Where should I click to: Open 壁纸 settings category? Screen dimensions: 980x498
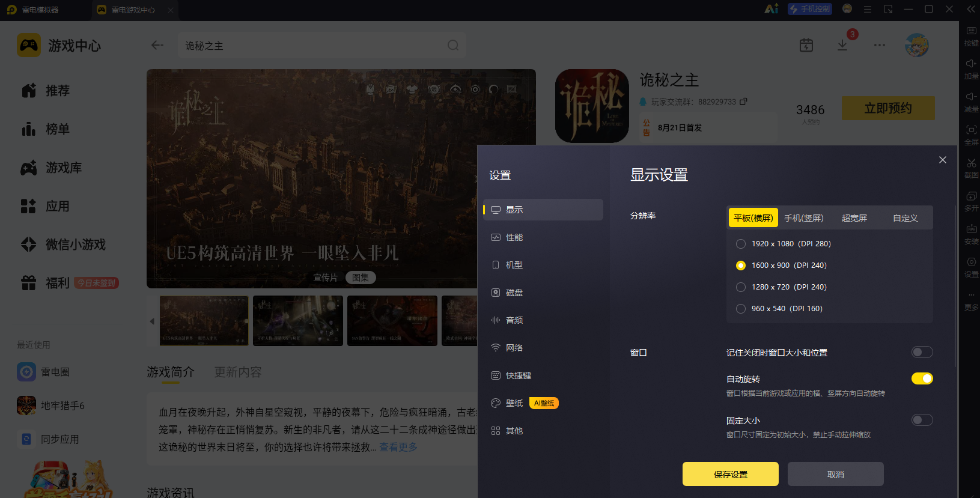(543, 403)
